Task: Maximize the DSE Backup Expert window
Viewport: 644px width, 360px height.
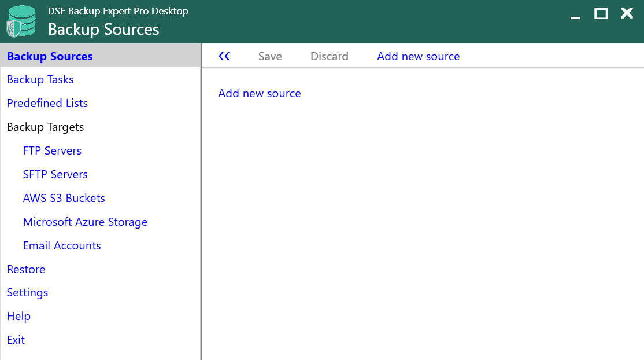Action: [601, 13]
